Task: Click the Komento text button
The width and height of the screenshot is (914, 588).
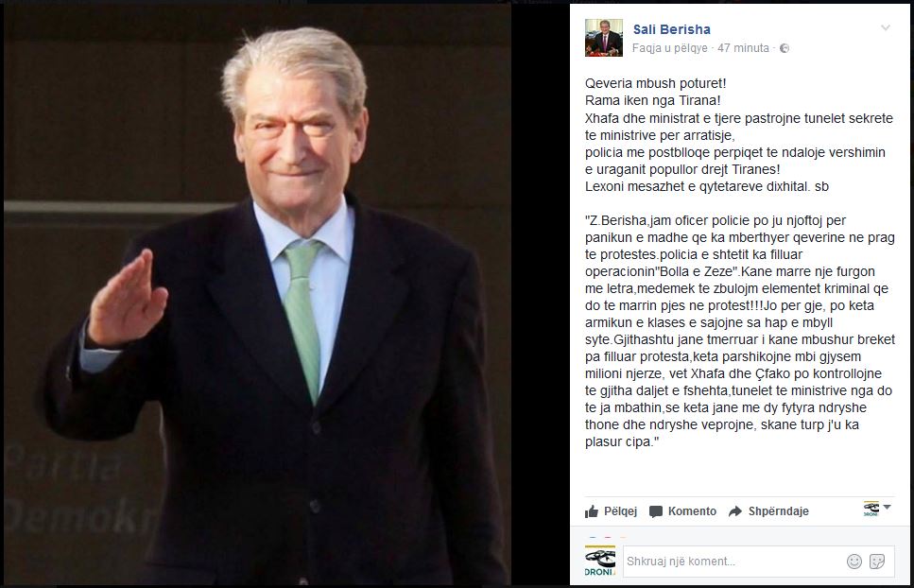Action: coord(692,511)
